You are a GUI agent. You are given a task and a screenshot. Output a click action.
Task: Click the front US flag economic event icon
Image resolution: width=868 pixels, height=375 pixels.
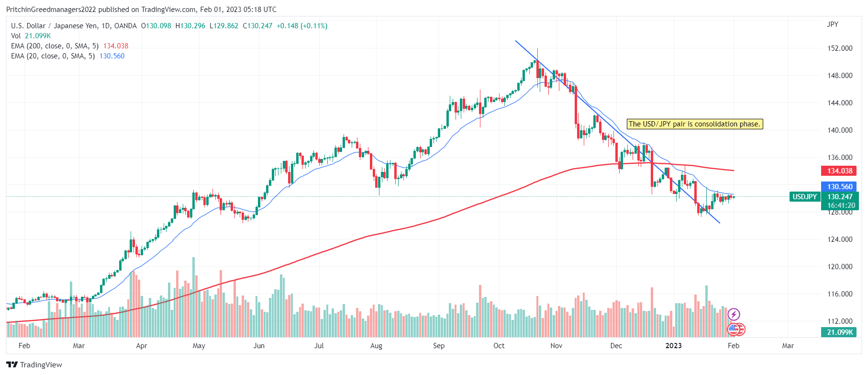pos(734,329)
